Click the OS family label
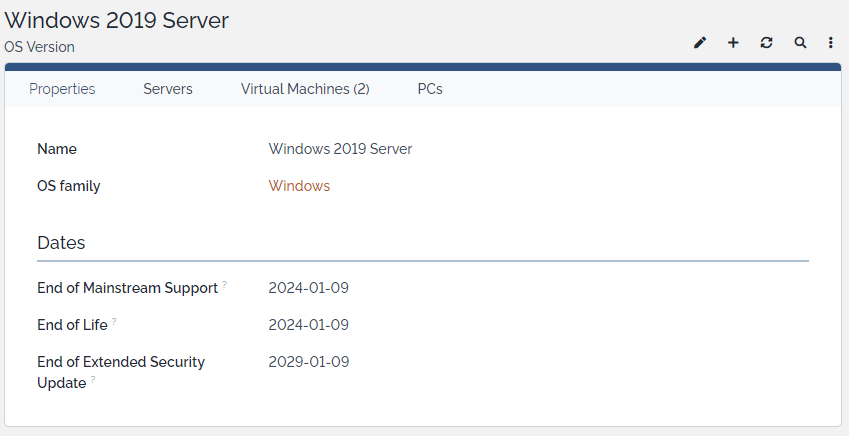849x436 pixels. click(x=69, y=186)
